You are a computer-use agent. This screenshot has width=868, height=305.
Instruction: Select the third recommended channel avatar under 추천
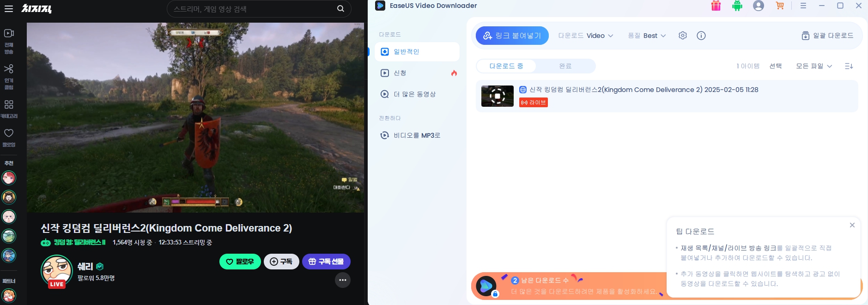[9, 217]
